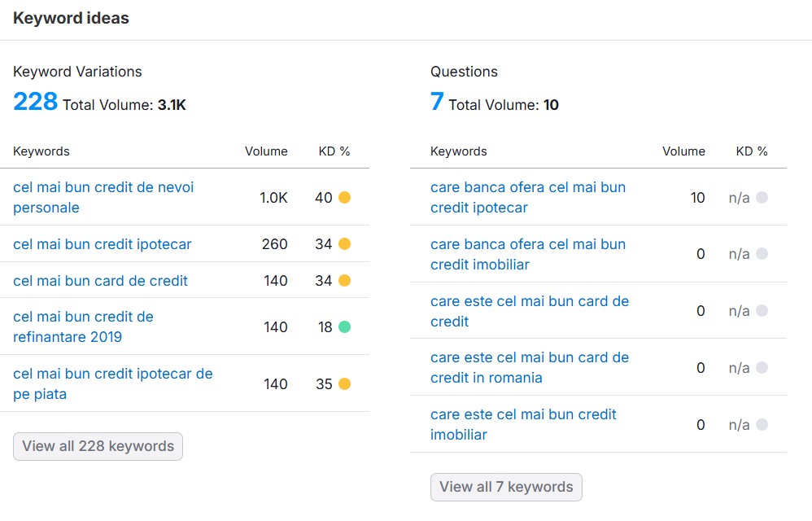Click the volume 10 value in Questions

(697, 198)
